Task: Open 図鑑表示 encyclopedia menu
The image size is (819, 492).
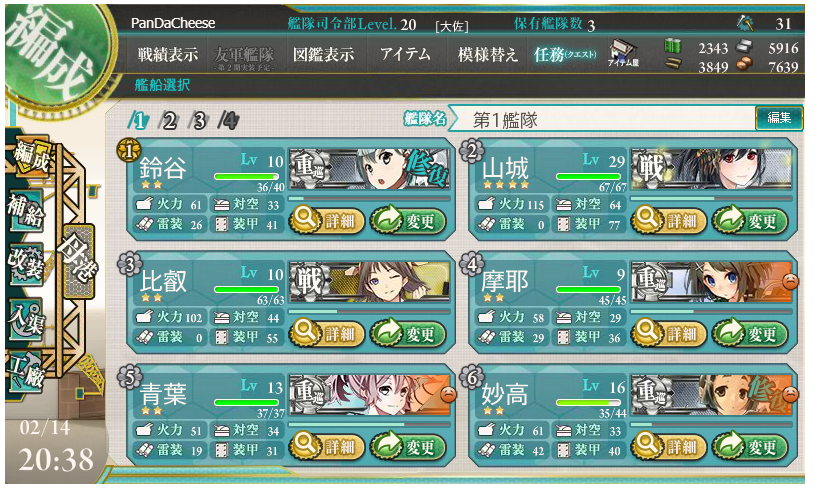Action: click(x=323, y=54)
